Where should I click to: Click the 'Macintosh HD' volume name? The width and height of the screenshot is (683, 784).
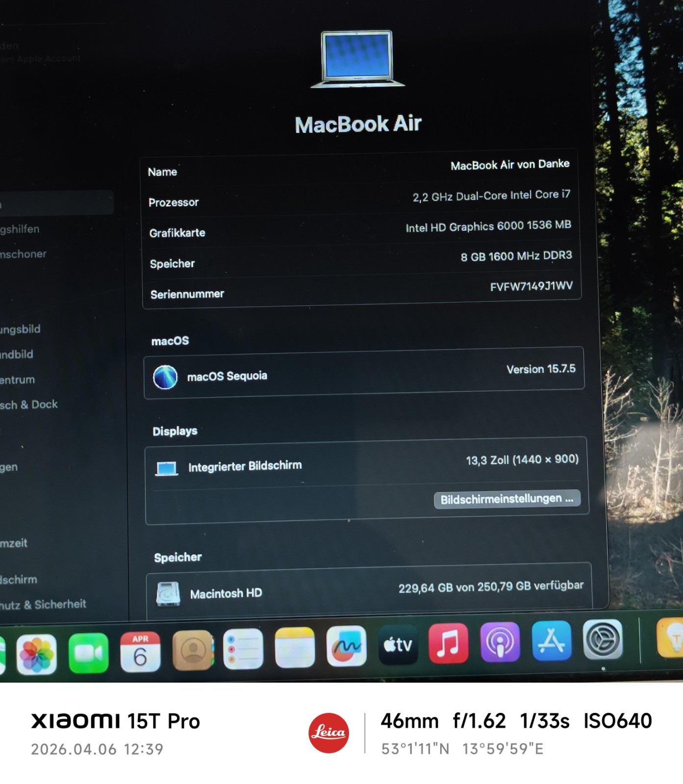[x=226, y=593]
